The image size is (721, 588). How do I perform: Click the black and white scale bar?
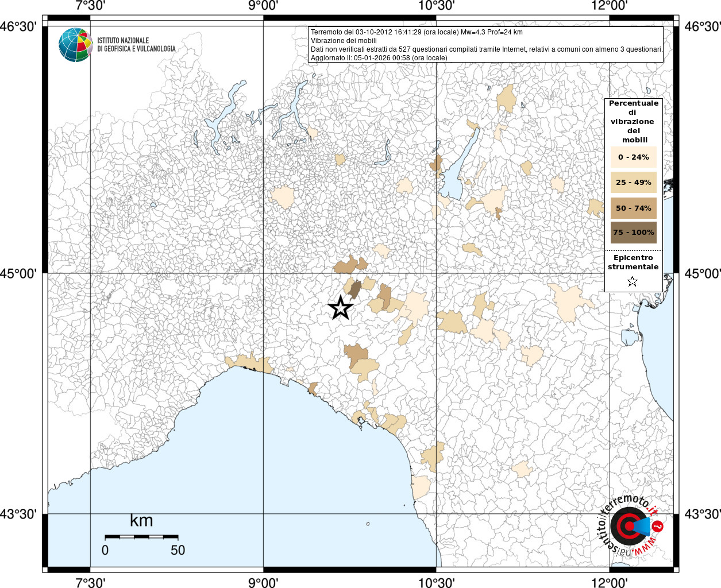[x=141, y=537]
